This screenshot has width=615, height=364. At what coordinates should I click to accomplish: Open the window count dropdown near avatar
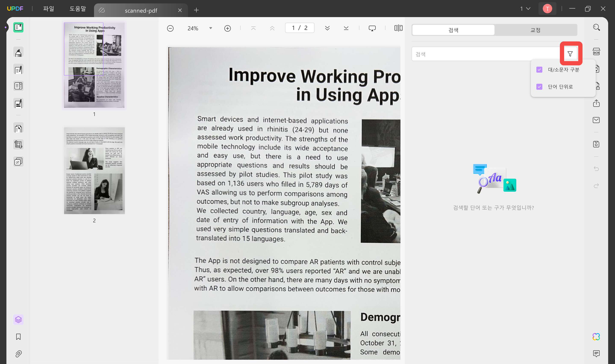(x=525, y=9)
